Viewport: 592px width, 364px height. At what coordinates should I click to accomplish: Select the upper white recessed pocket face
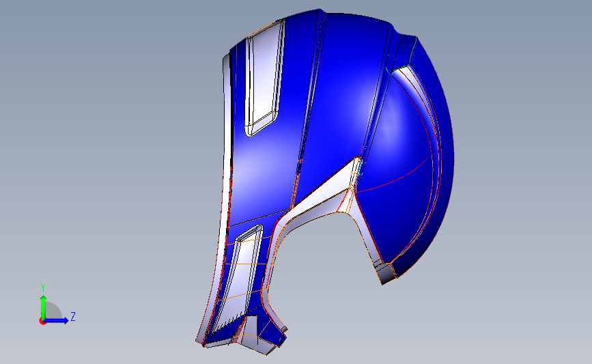tap(264, 74)
